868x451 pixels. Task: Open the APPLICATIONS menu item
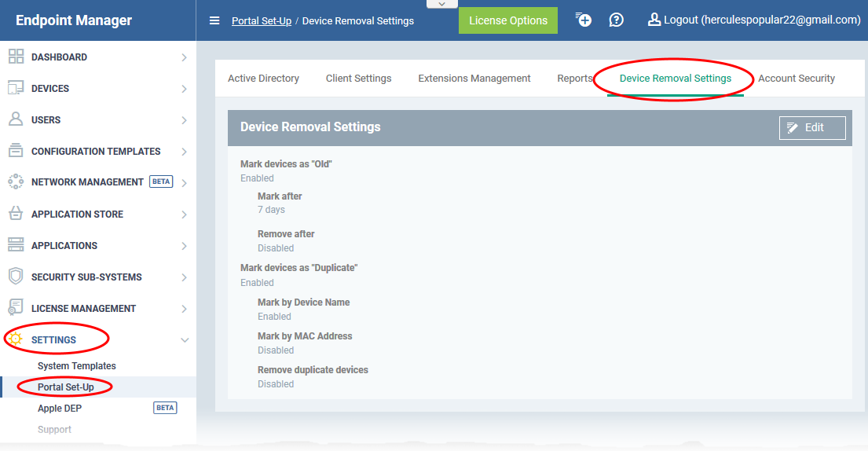64,246
